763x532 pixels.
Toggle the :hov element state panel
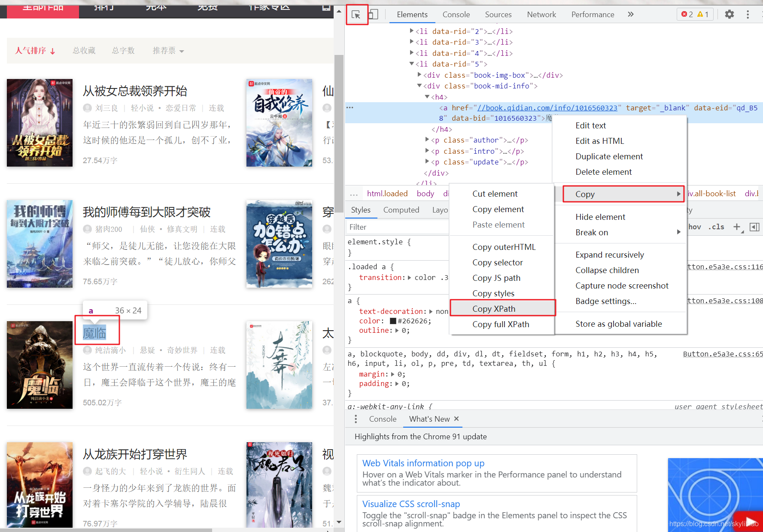695,227
